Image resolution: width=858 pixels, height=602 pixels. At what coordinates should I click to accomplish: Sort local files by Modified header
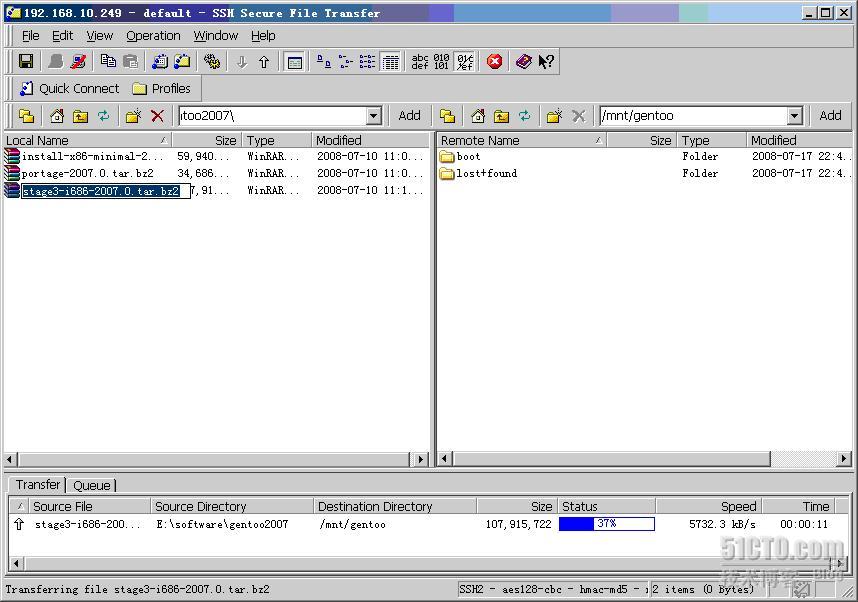(x=370, y=140)
